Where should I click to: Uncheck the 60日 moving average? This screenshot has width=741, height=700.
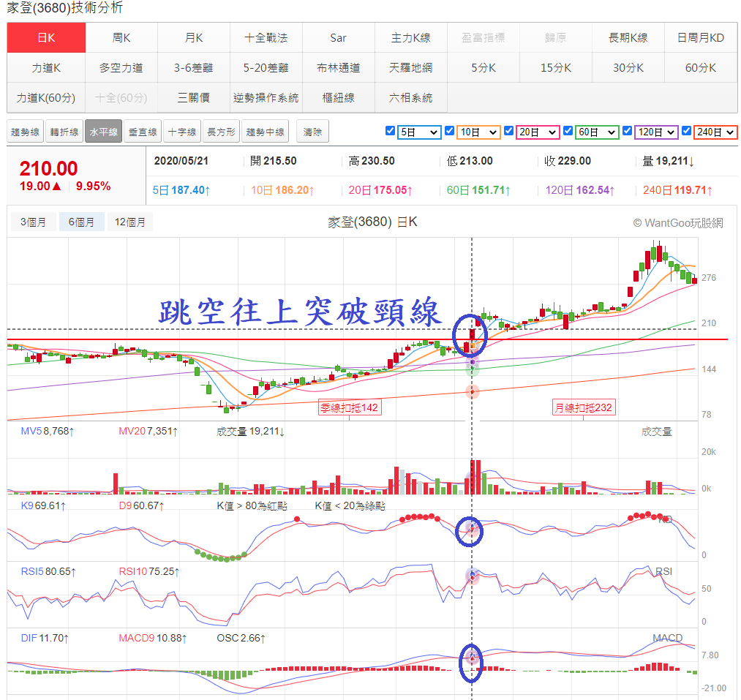(568, 131)
